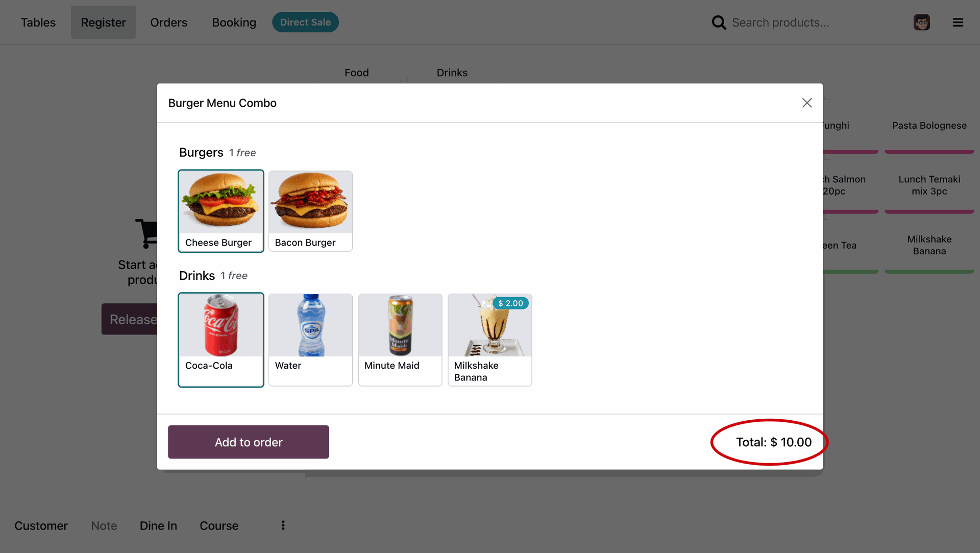Open the Dine In selector

(158, 525)
